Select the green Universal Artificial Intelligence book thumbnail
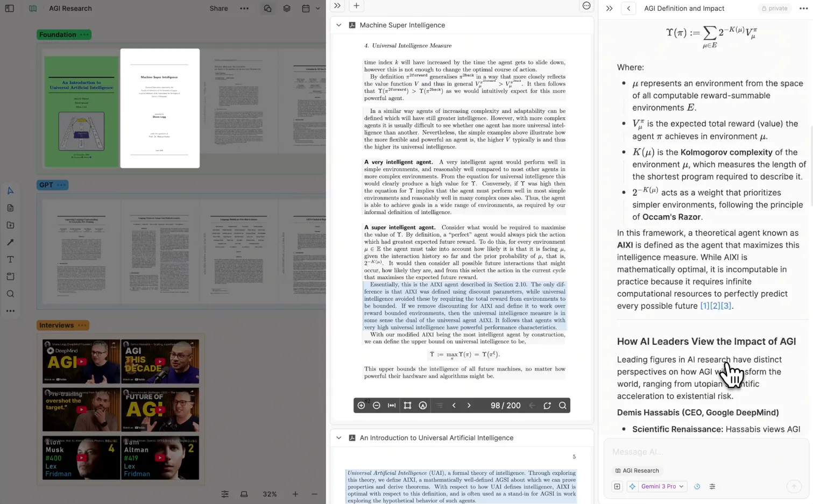This screenshot has width=813, height=504. pos(82,111)
